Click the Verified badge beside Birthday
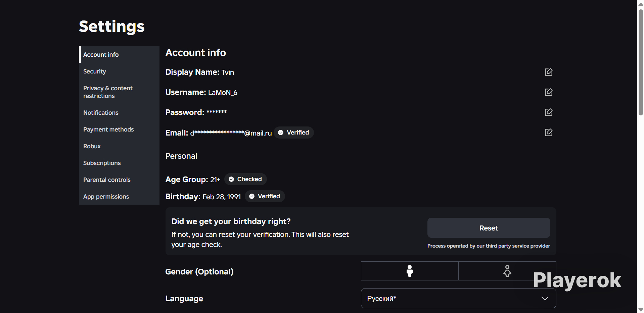Viewport: 644px width, 313px height. tap(265, 196)
